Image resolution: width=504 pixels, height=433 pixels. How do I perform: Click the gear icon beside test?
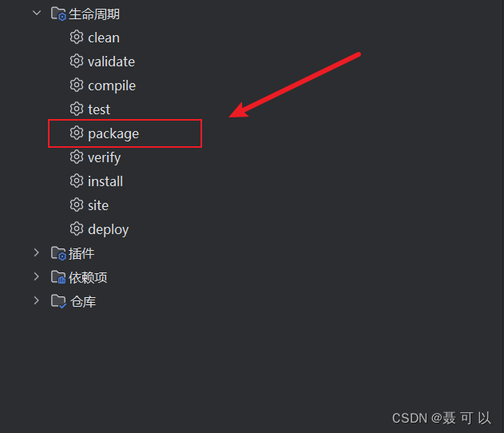[x=77, y=109]
